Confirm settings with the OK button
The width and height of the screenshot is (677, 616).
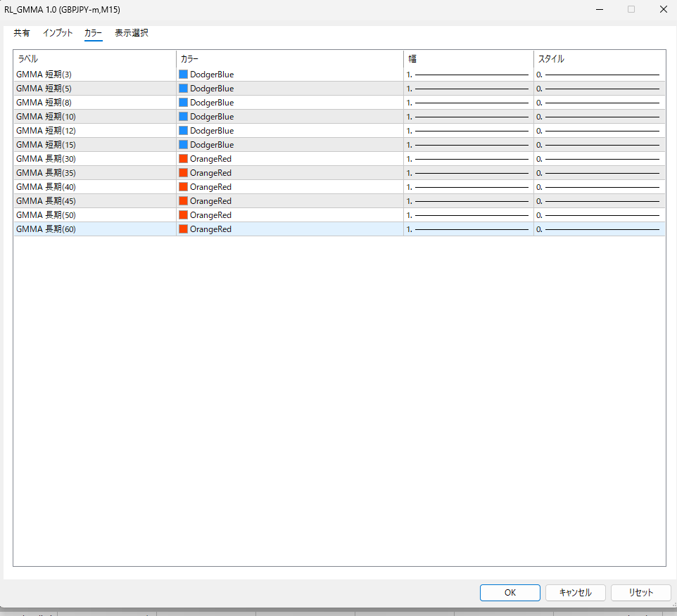pyautogui.click(x=510, y=592)
